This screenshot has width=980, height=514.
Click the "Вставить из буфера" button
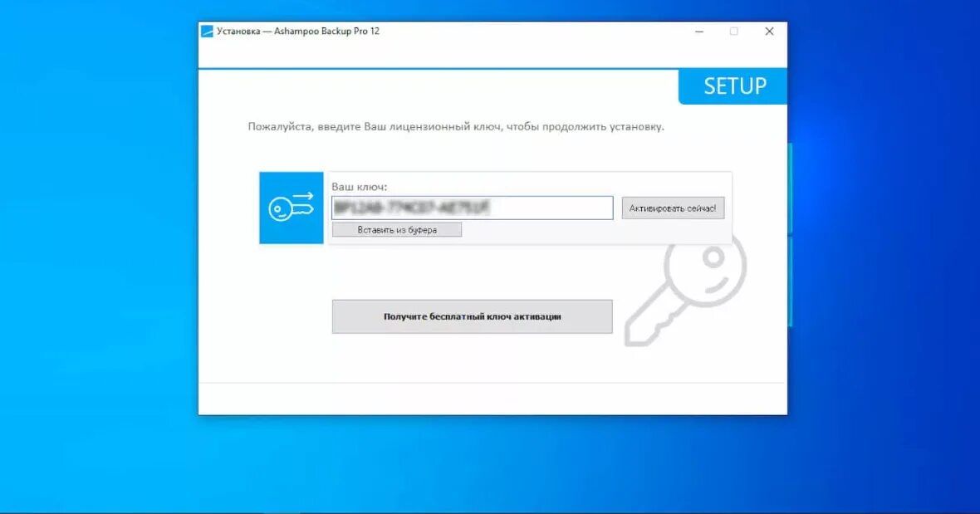click(x=397, y=230)
